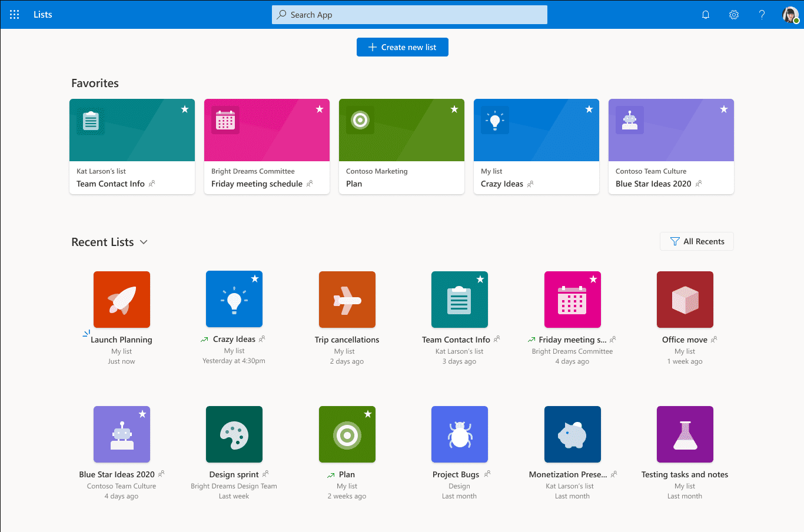Remove star from Blue Star Ideas 2020 card

(x=724, y=109)
